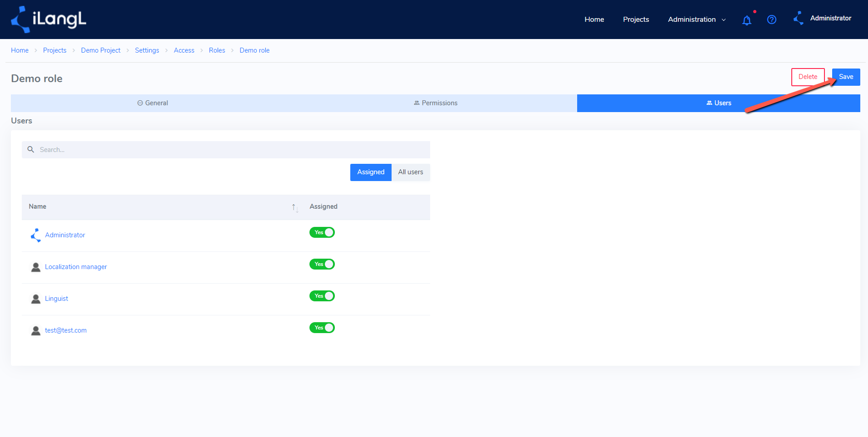Go to Roles breadcrumb
Image resolution: width=868 pixels, height=437 pixels.
coord(217,50)
